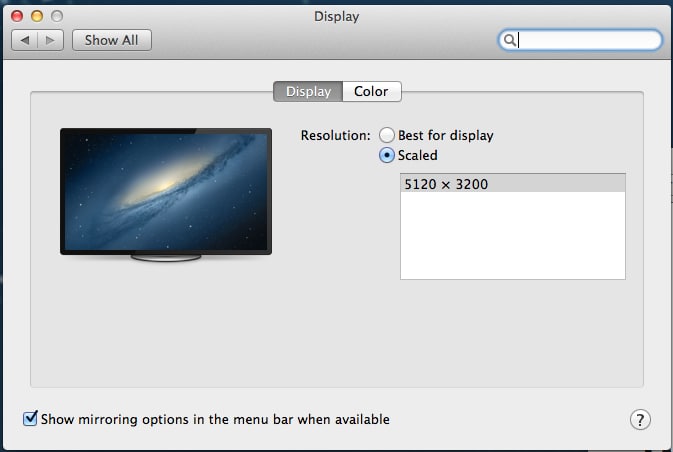Click the Show All button
Image resolution: width=673 pixels, height=452 pixels.
[112, 40]
